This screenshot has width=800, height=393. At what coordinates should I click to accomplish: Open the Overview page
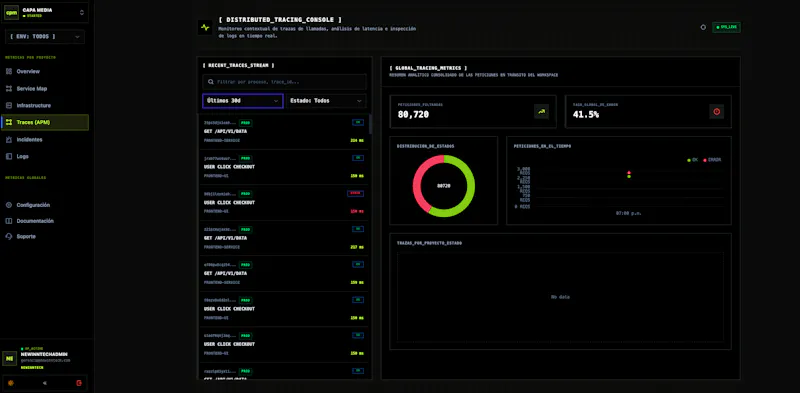pyautogui.click(x=45, y=71)
